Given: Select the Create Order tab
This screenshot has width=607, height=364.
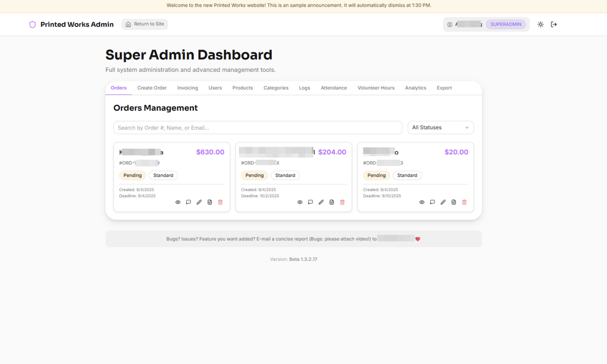Looking at the screenshot, I should click(x=152, y=88).
